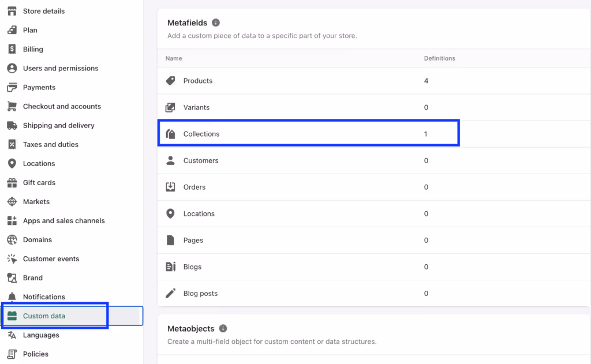Viewport: 591px width, 364px height.
Task: Open Blog posts metafield definitions
Action: [x=374, y=293]
